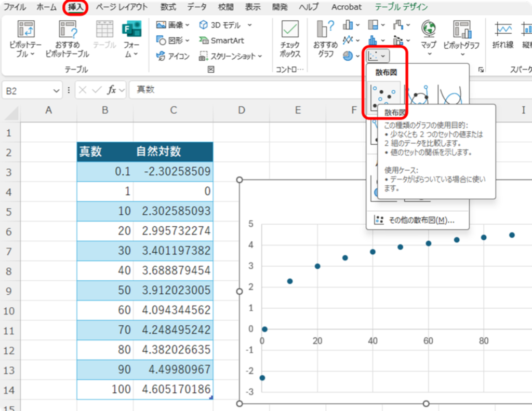Open the Shapes (図形) dropdown
532x411 pixels.
coord(172,40)
